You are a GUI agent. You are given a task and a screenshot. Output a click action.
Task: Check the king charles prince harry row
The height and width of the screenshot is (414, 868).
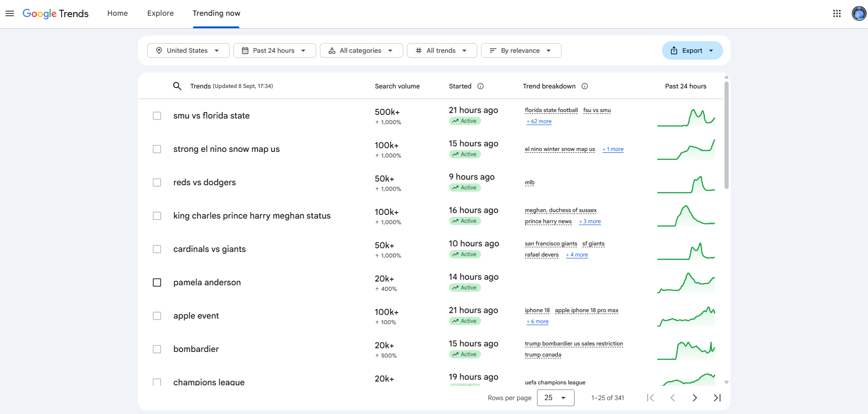[157, 216]
